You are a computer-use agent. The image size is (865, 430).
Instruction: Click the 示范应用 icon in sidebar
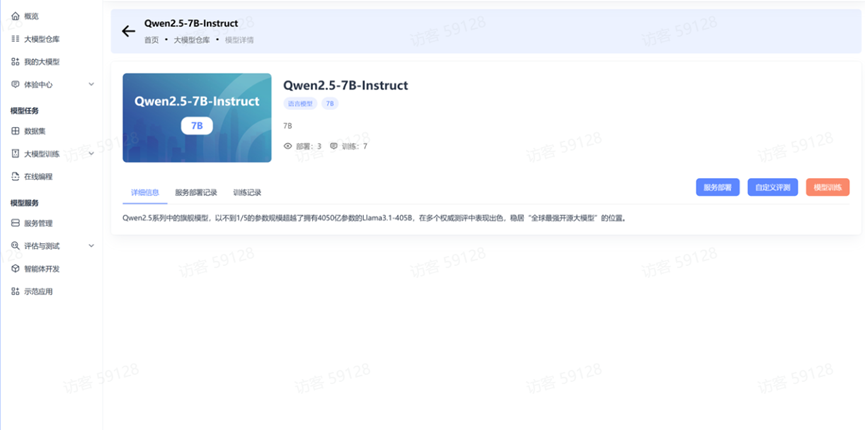point(15,291)
